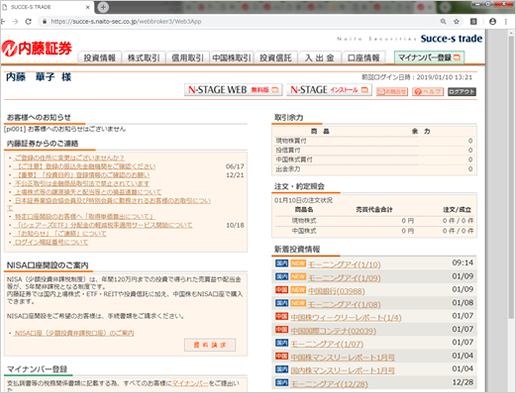This screenshot has width=516, height=393.
Task: Open the 投資情報 tab
Action: [99, 58]
